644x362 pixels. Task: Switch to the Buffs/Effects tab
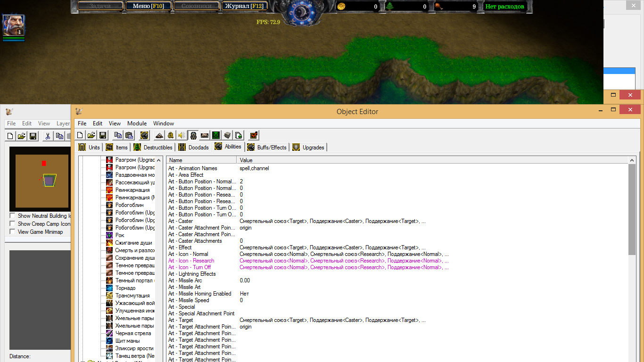point(267,147)
